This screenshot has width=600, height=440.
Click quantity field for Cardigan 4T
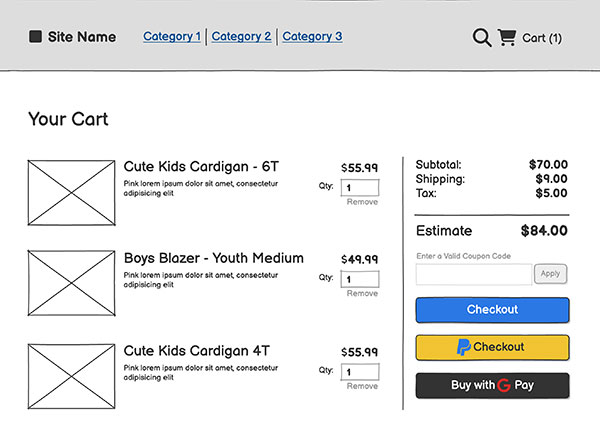tap(360, 371)
